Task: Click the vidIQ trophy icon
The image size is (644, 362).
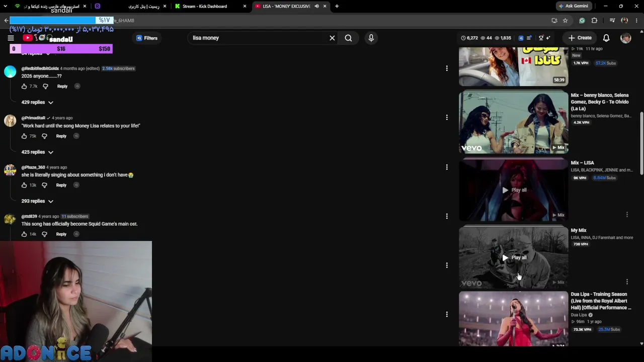Action: tap(541, 38)
